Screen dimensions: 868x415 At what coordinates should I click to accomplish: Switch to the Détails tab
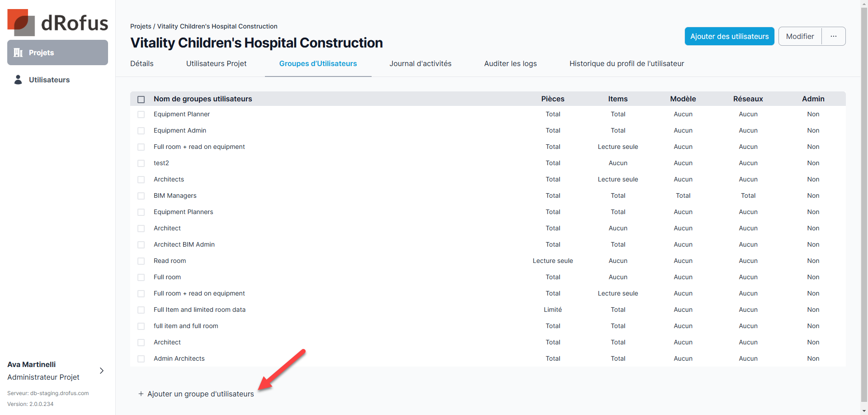(x=142, y=63)
